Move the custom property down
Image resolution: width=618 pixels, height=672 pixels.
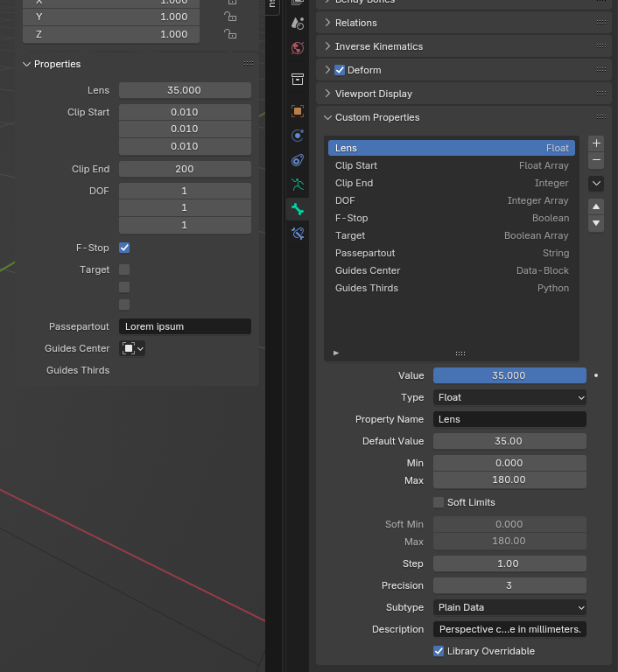596,223
